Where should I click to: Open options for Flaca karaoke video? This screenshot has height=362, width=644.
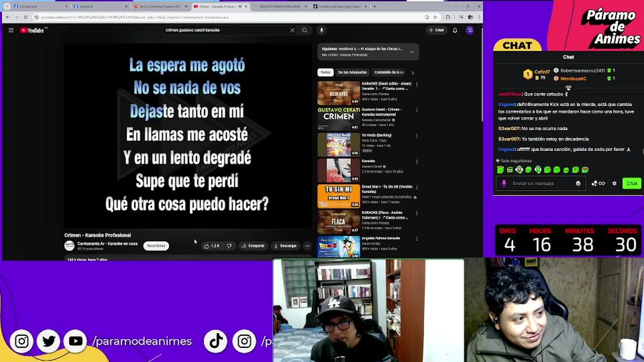(x=417, y=213)
